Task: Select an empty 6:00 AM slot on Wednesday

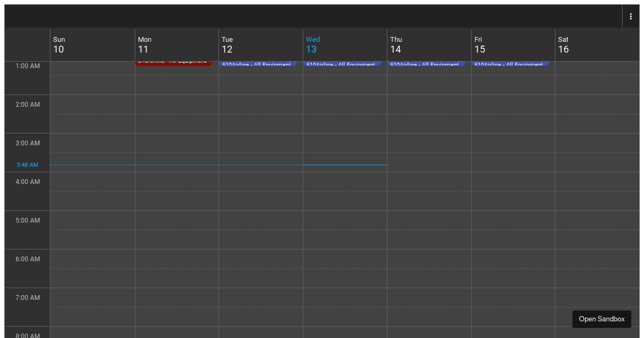Action: [x=345, y=268]
